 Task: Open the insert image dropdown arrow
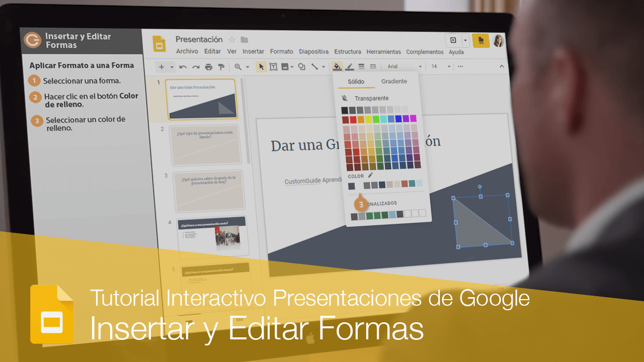tap(292, 67)
